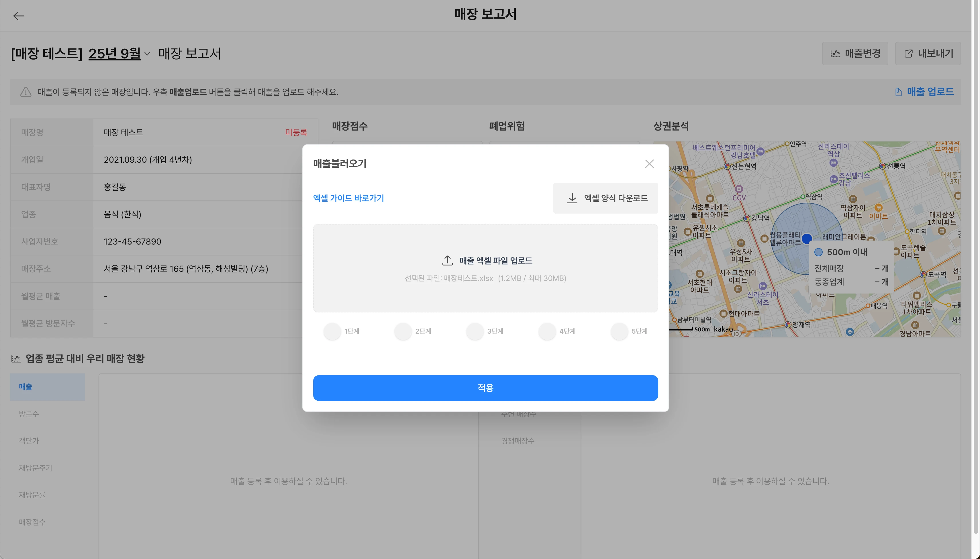Screen dimensions: 980x559
Task: Click the chevron next to 25년 9월
Action: coord(147,54)
